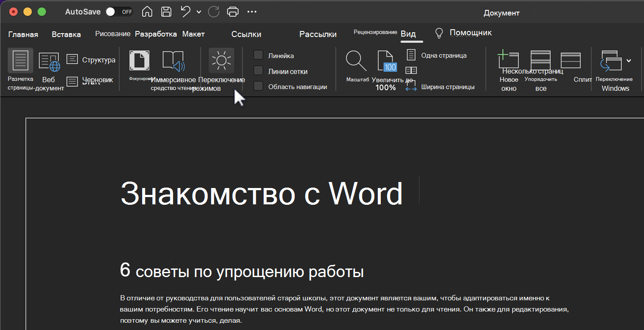
Task: Click the title Знакомство с Word
Action: pos(261,194)
